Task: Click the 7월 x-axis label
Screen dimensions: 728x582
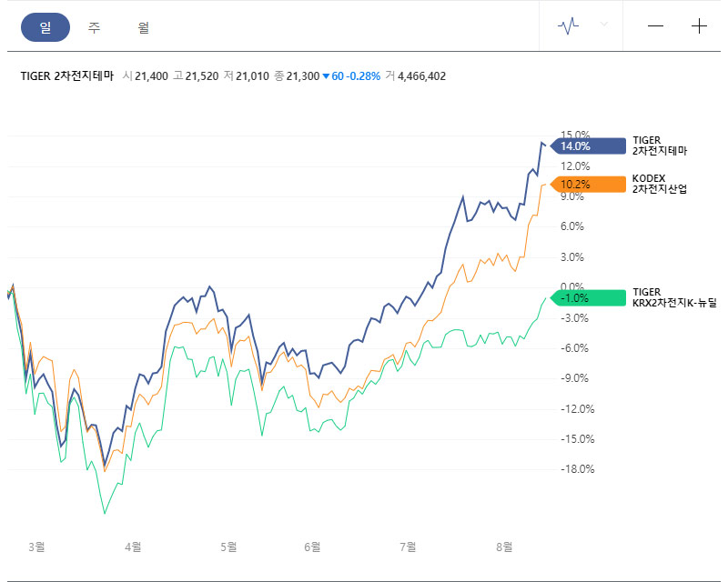Action: (x=408, y=547)
